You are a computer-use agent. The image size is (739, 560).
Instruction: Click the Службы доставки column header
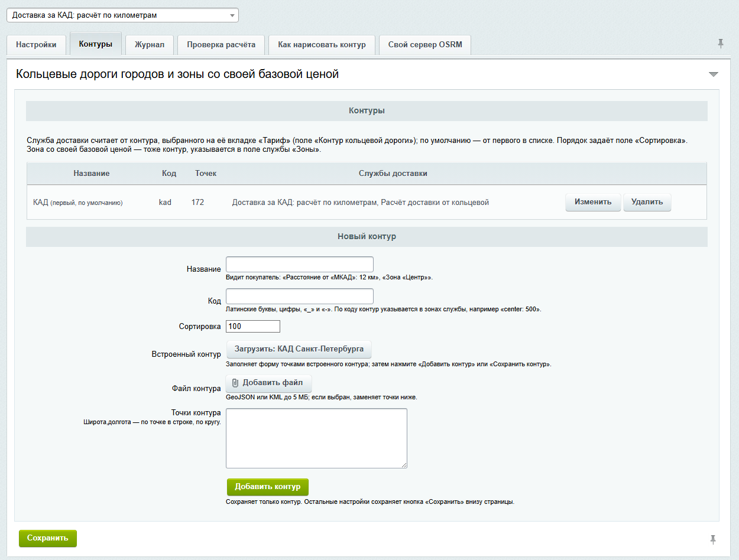[x=393, y=174]
